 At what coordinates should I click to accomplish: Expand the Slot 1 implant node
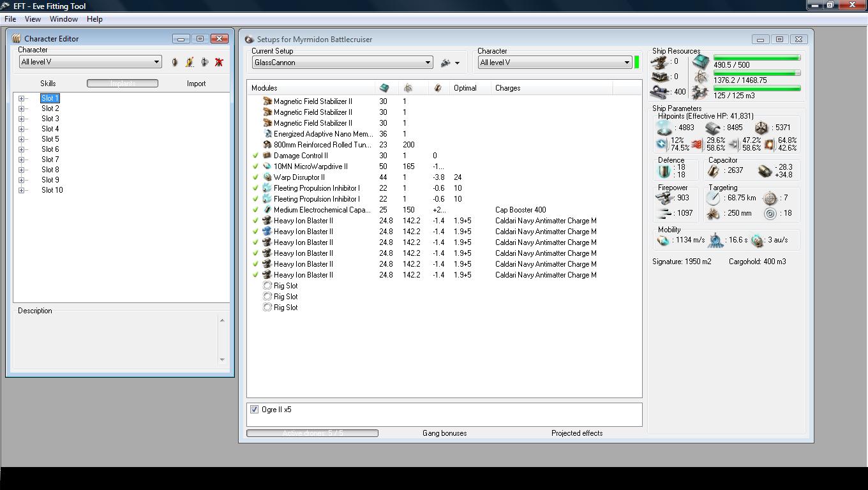click(x=21, y=98)
